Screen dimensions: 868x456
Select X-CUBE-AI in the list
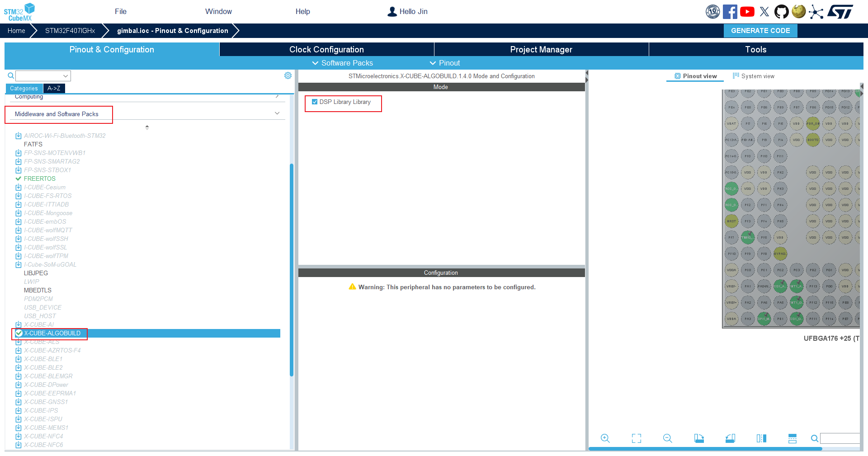click(39, 324)
